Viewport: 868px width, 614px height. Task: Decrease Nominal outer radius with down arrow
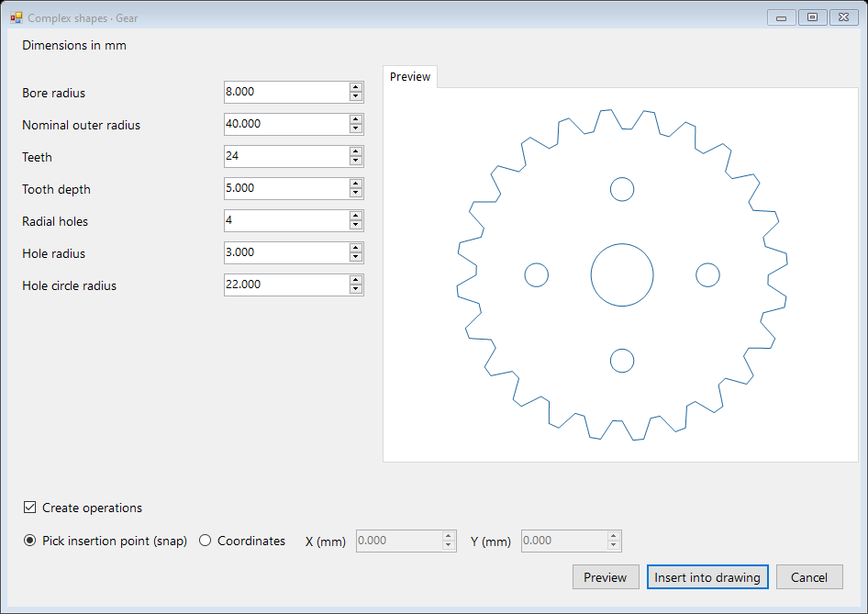[356, 128]
